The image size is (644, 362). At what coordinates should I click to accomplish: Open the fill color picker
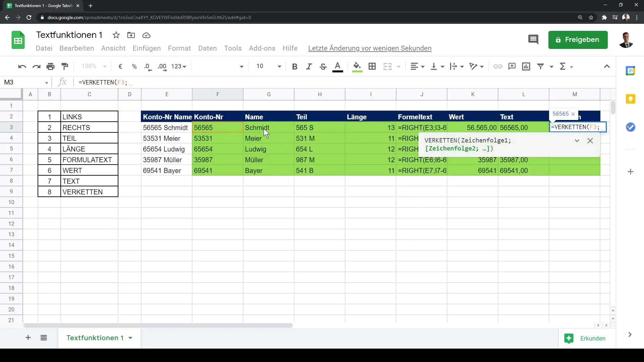(x=357, y=67)
